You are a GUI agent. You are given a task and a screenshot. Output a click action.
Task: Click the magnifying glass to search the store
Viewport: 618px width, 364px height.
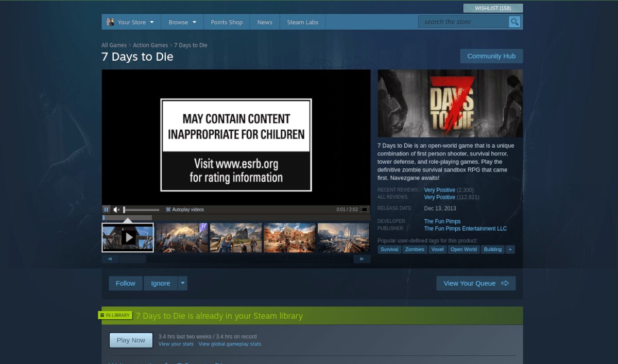click(x=514, y=22)
